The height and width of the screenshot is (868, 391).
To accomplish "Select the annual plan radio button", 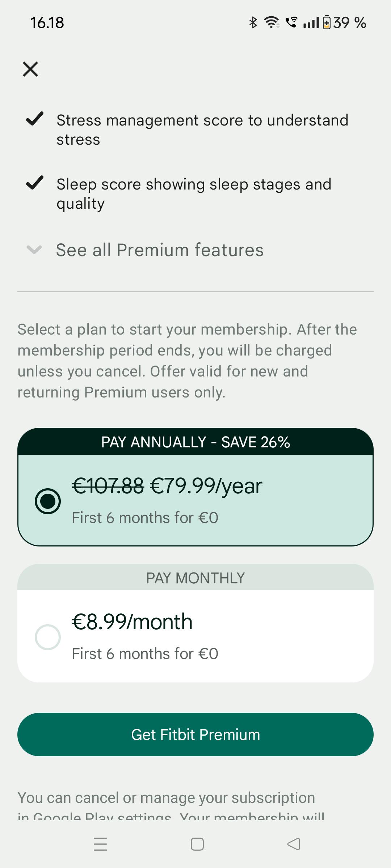I will tap(48, 501).
